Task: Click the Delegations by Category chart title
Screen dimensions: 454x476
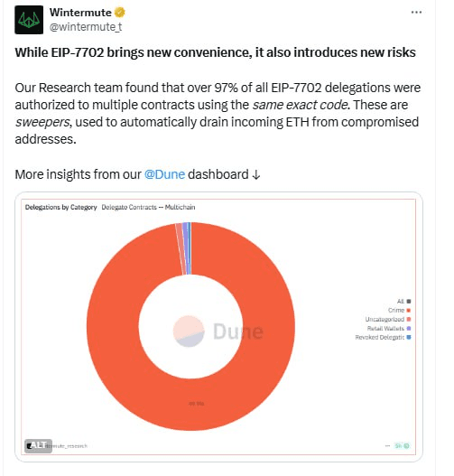Action: (61, 207)
